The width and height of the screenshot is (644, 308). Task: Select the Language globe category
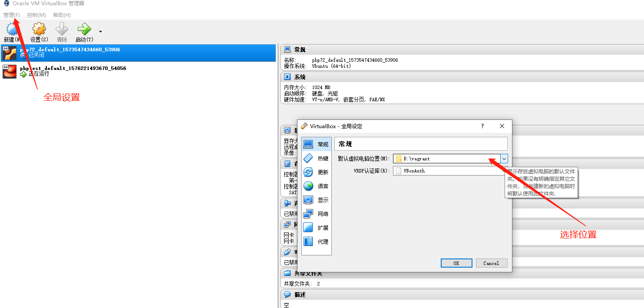pyautogui.click(x=317, y=186)
